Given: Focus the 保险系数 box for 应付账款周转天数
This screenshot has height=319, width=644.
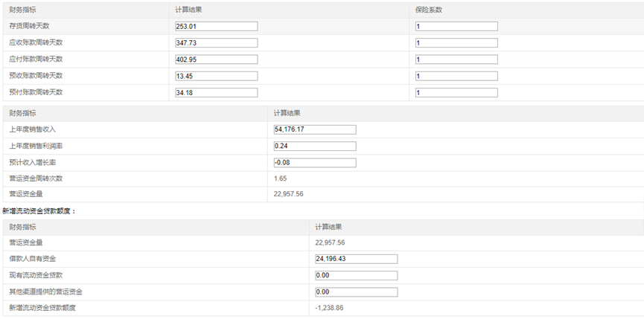Looking at the screenshot, I should point(456,59).
